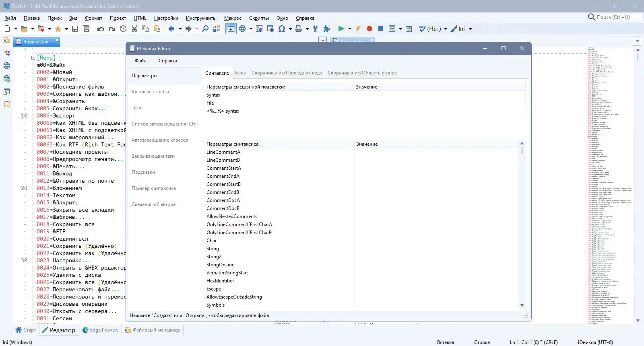
Task: Click the ABC spell check icon
Action: (x=422, y=29)
